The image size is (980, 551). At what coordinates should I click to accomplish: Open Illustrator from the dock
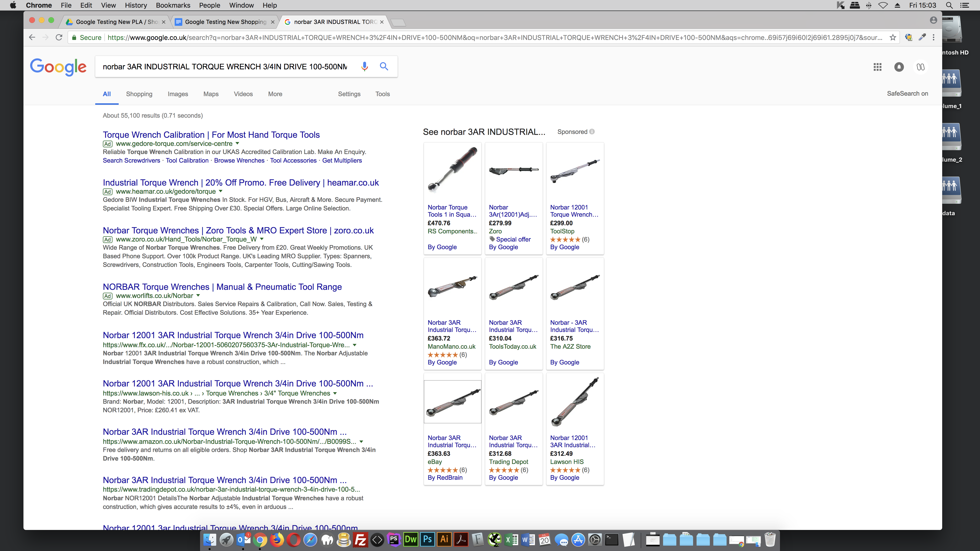pos(444,540)
